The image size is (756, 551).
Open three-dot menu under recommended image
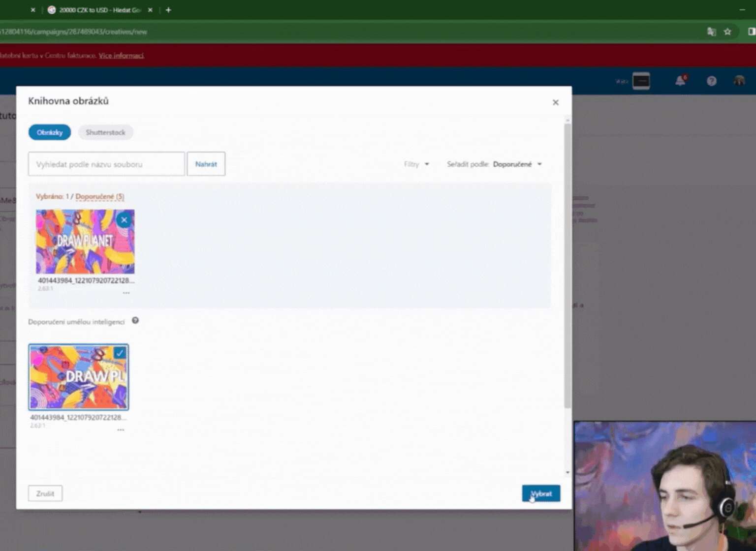tap(121, 430)
